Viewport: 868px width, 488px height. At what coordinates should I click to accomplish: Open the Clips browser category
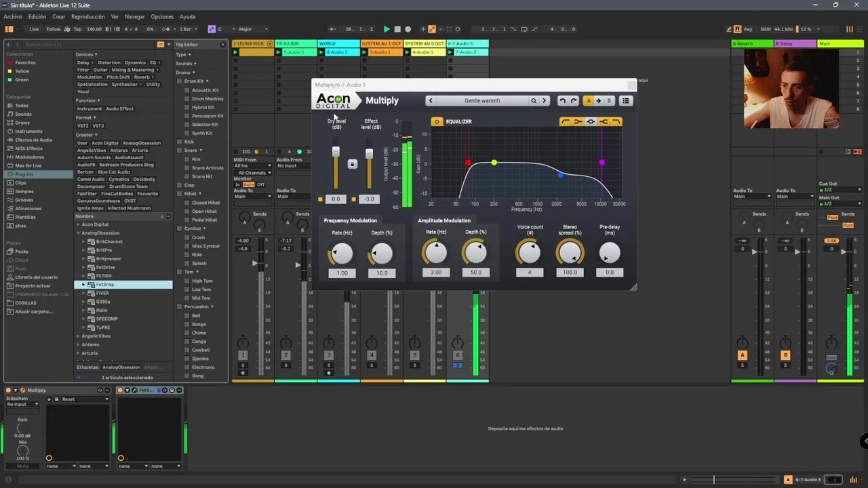[20, 183]
